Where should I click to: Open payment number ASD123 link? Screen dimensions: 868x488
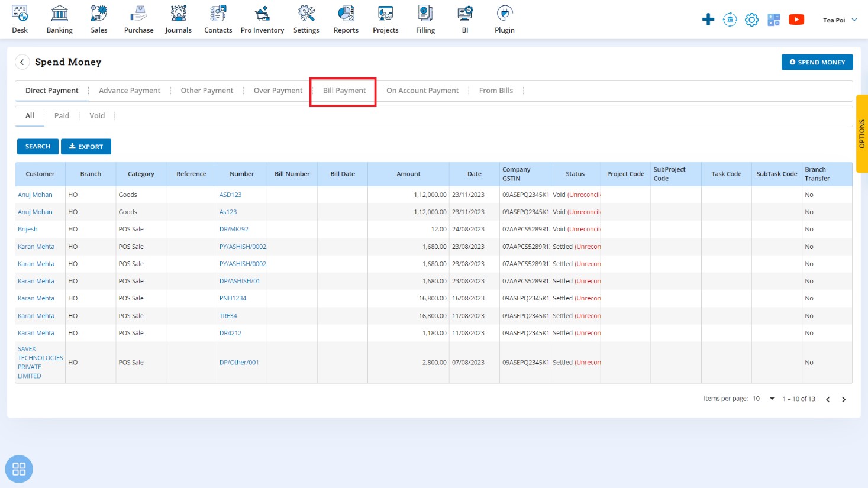coord(230,195)
